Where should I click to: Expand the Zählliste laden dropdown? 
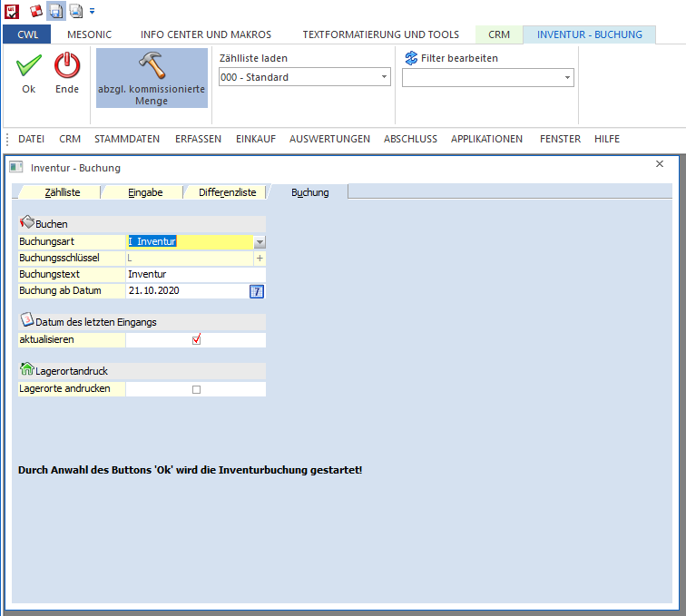pyautogui.click(x=384, y=78)
